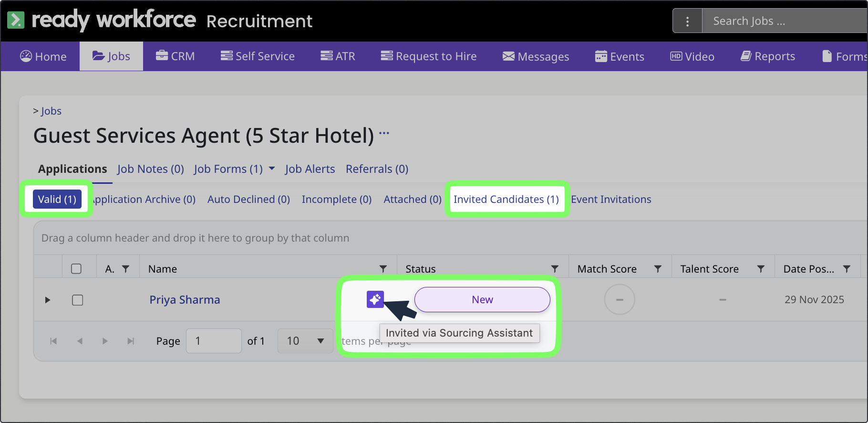Image resolution: width=868 pixels, height=423 pixels.
Task: Open the Events menu item
Action: click(620, 56)
